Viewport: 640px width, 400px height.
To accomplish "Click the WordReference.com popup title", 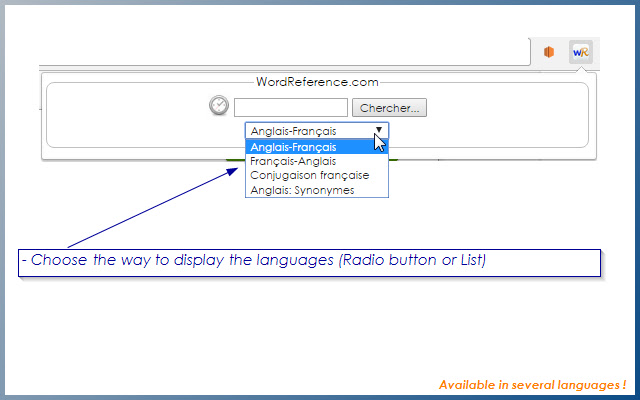I will tap(317, 82).
